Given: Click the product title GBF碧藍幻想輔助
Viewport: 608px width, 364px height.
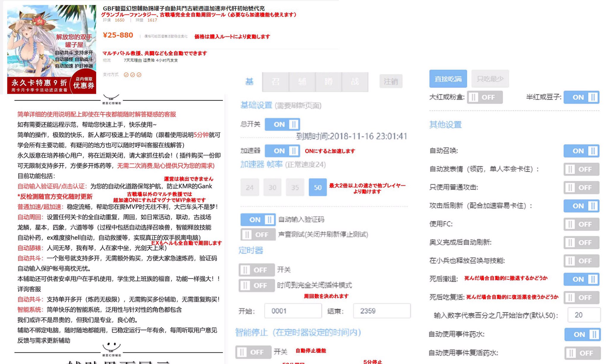Looking at the screenshot, I should (183, 8).
